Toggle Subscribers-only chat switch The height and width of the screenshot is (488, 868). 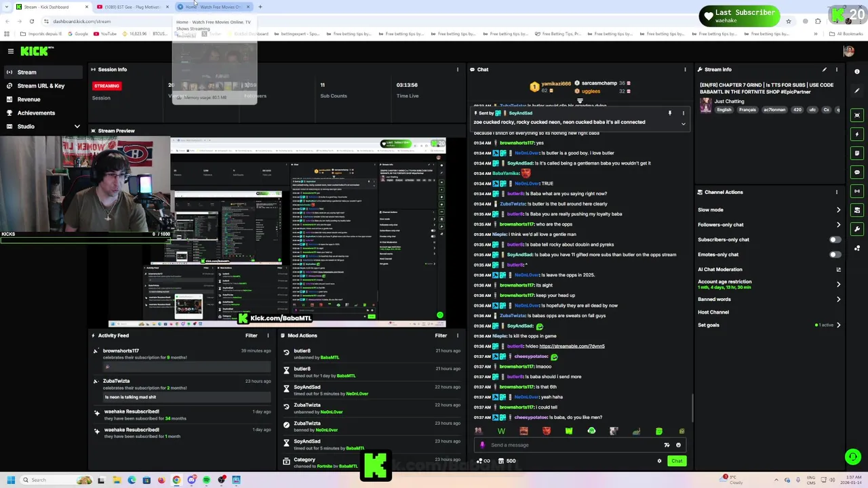[x=835, y=240]
